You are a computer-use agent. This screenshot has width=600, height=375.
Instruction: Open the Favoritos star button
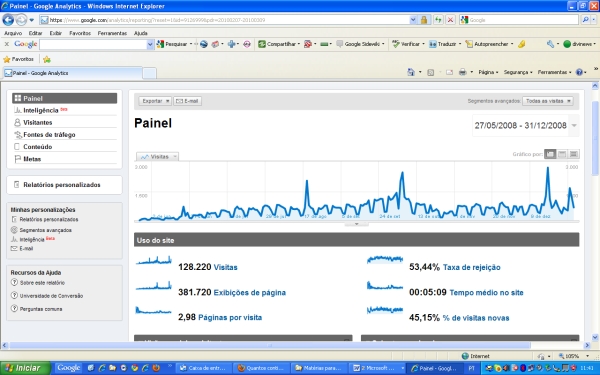point(18,59)
